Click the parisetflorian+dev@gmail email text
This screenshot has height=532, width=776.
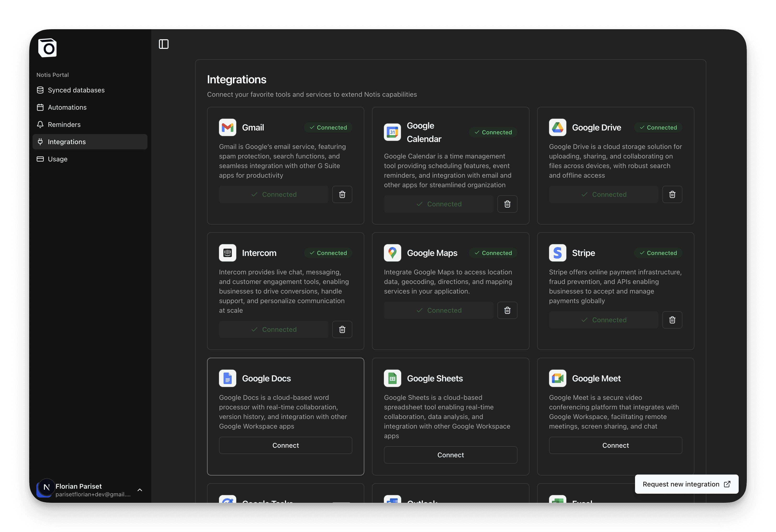[93, 494]
